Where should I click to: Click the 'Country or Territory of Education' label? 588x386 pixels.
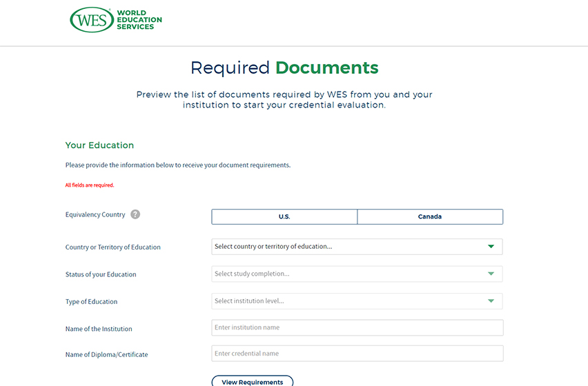(x=113, y=247)
